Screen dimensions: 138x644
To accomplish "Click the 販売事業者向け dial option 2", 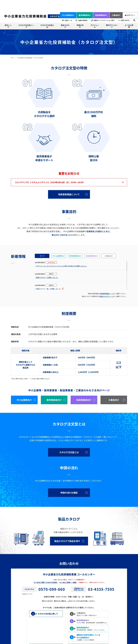I will pos(88,628).
